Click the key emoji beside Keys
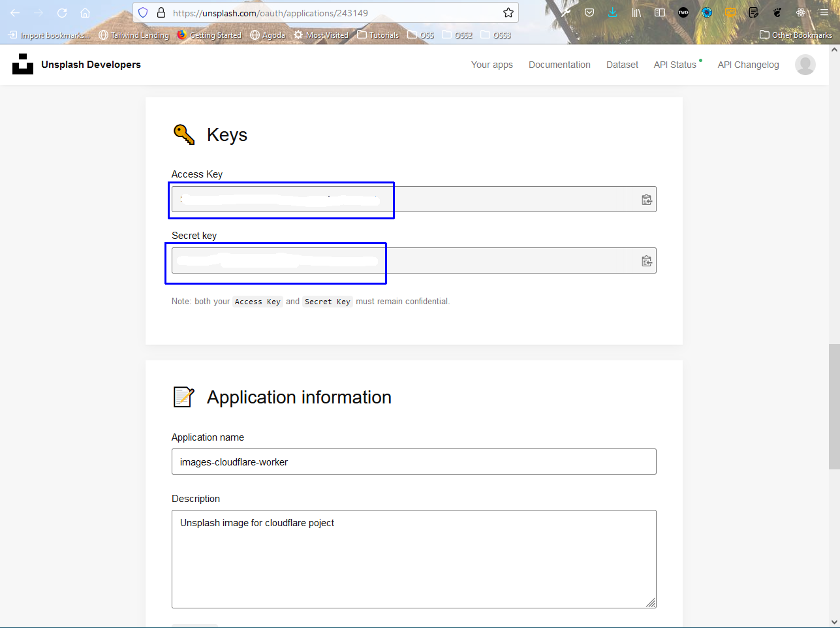This screenshot has height=628, width=840. 184,134
